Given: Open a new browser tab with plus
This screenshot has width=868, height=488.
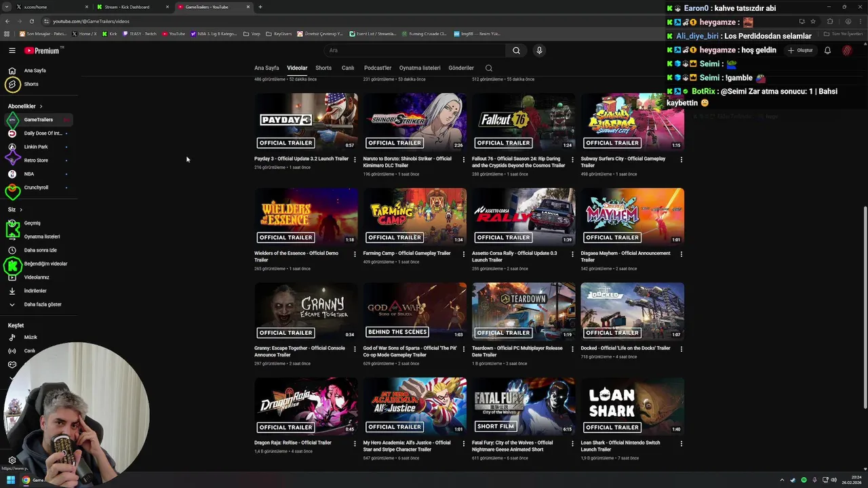Looking at the screenshot, I should (x=260, y=7).
